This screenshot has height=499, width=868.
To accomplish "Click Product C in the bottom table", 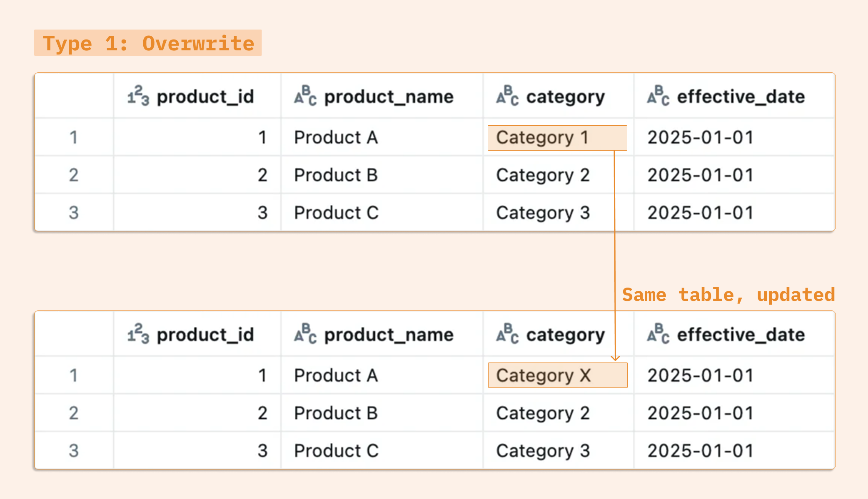I will tap(336, 451).
